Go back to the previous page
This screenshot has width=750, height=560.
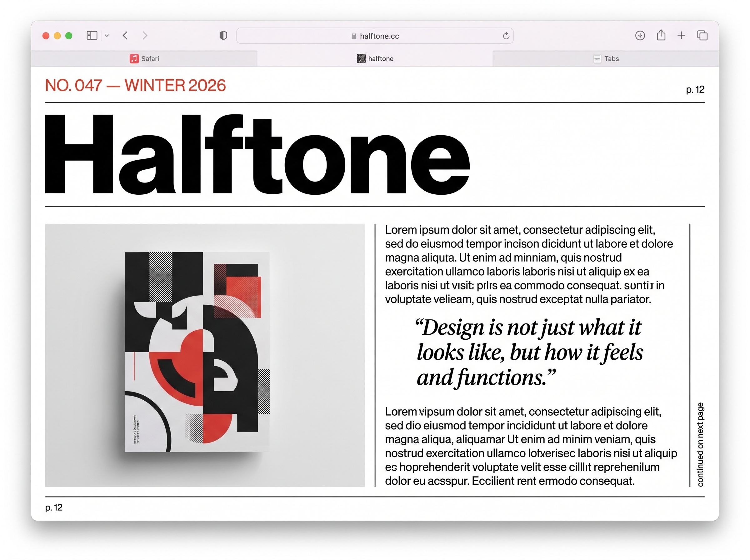(125, 36)
